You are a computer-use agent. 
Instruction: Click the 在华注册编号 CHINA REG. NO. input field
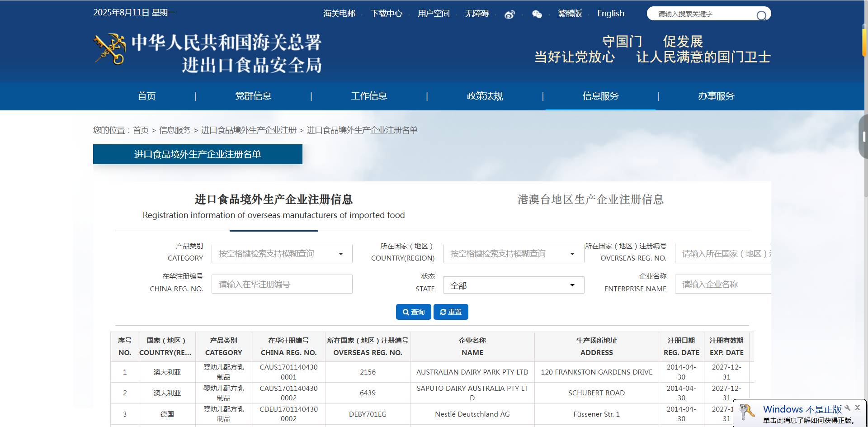pos(282,284)
